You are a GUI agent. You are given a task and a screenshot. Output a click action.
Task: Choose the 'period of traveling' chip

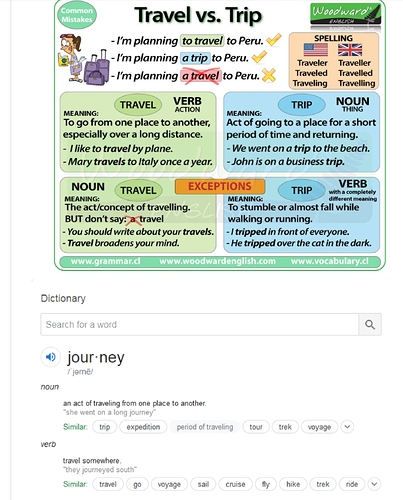coord(205,427)
